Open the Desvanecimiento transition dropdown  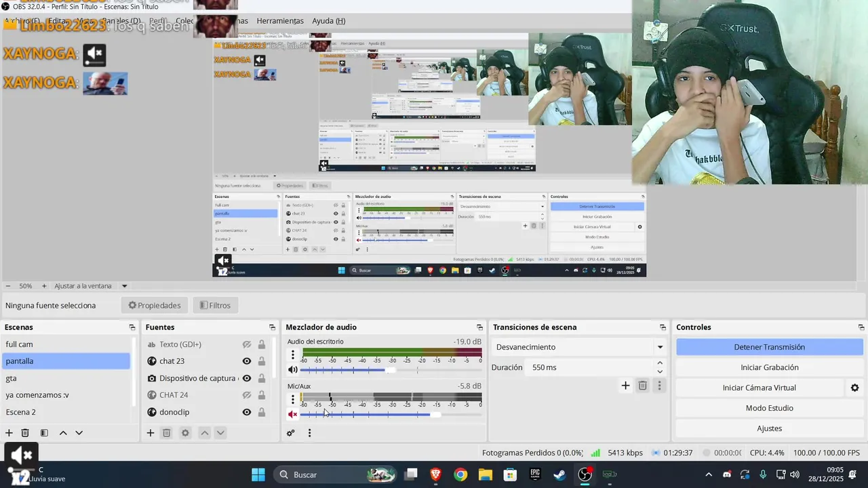(580, 347)
